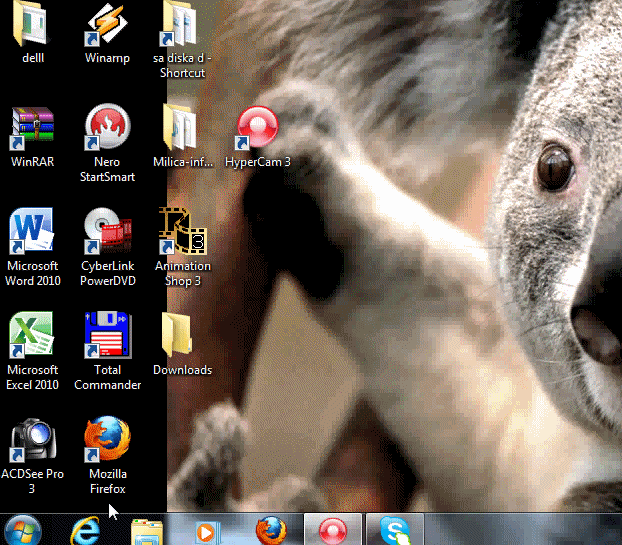
Task: Open Windows Media Player taskbar icon
Action: [206, 532]
